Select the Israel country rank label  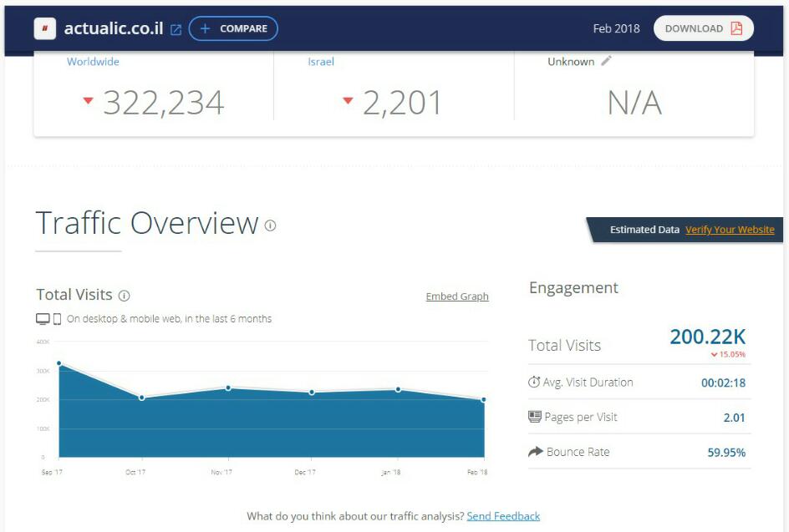pyautogui.click(x=321, y=62)
